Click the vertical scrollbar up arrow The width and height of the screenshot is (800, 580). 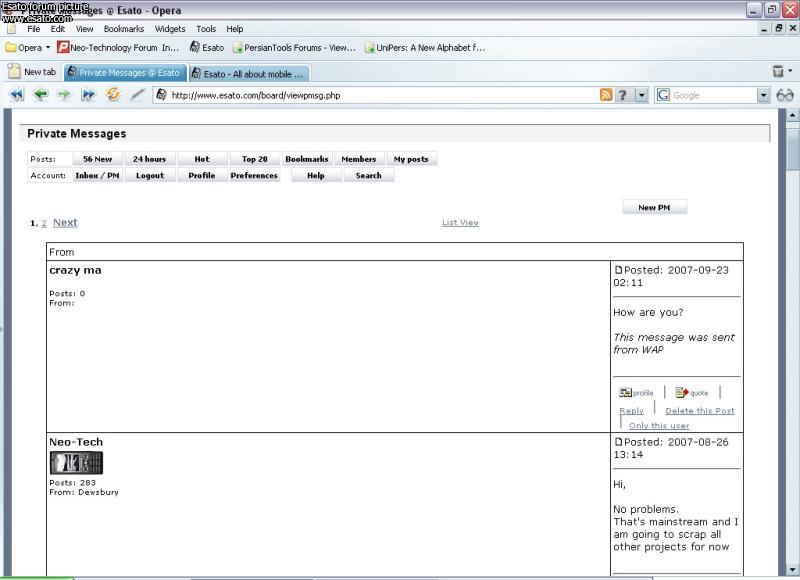(792, 115)
